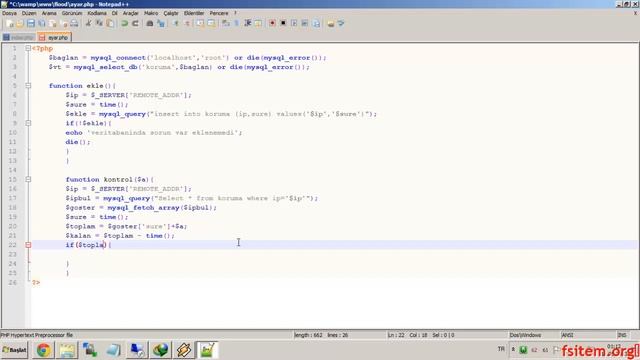Zoom in using toolbar Zoom In icon

[176, 24]
